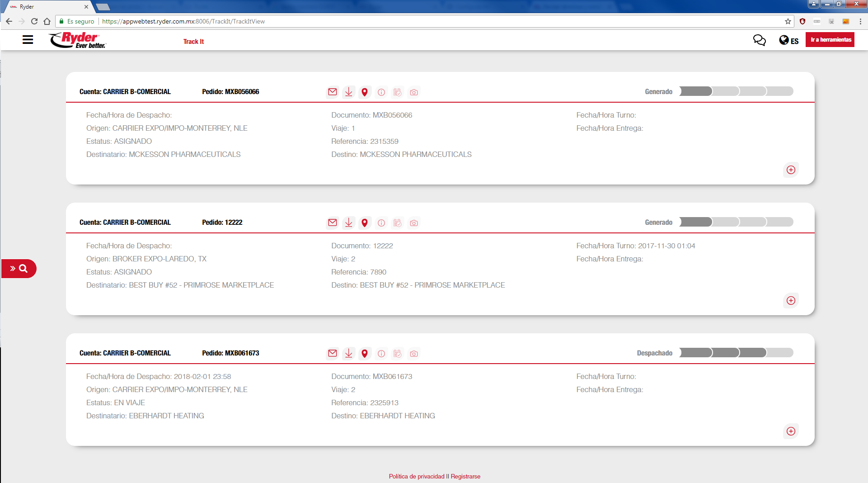868x483 pixels.
Task: Expand details for order 12222 card
Action: point(791,301)
